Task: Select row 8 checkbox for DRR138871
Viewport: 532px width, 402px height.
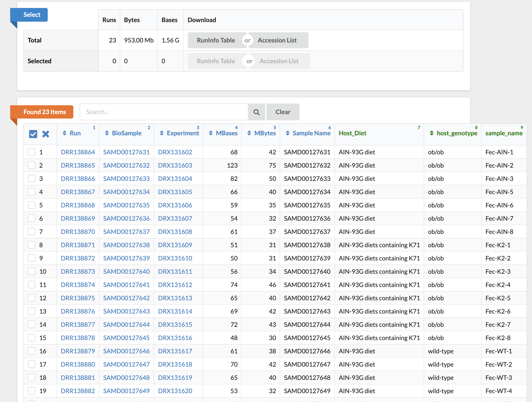Action: 32,245
